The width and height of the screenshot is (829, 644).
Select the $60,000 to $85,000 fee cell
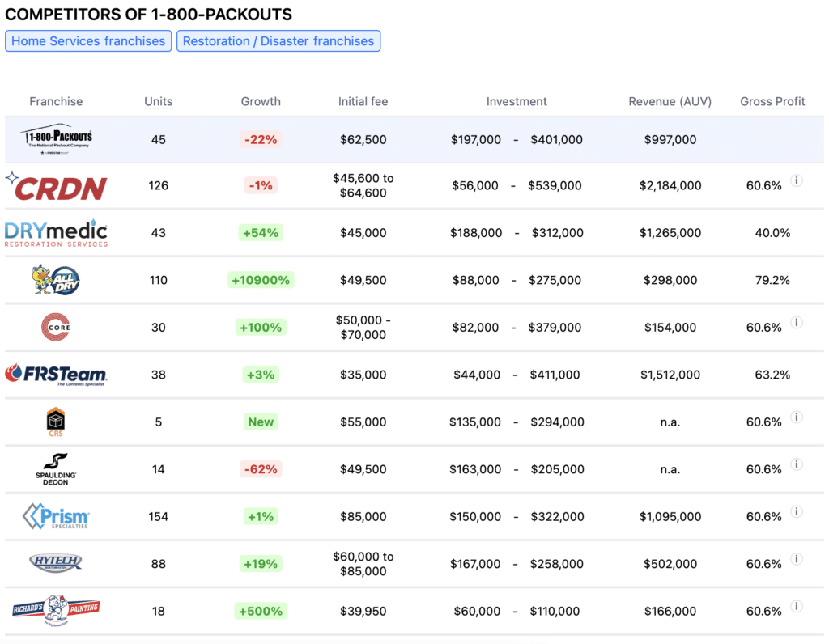coord(363,564)
